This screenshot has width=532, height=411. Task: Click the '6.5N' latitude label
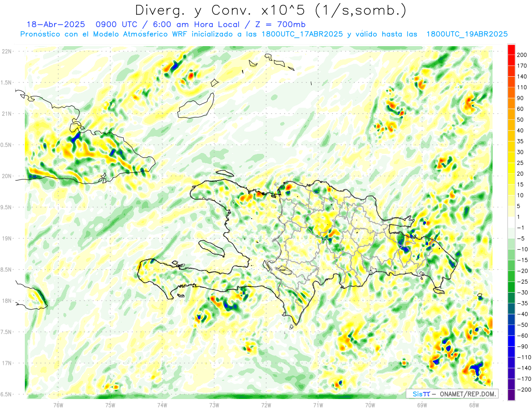tap(7, 394)
